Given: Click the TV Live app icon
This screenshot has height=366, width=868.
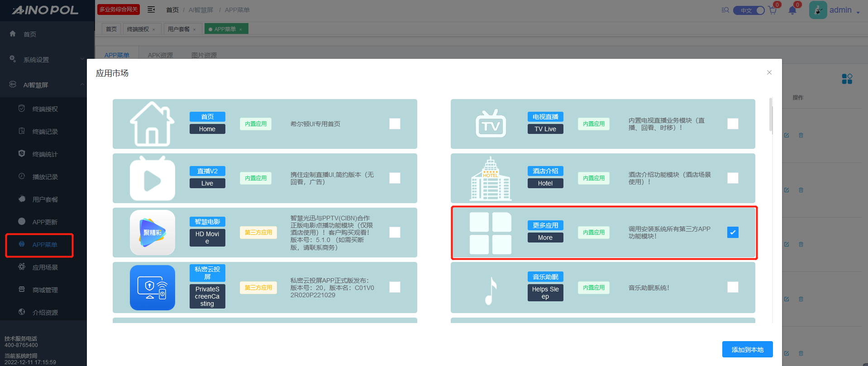Looking at the screenshot, I should point(491,124).
